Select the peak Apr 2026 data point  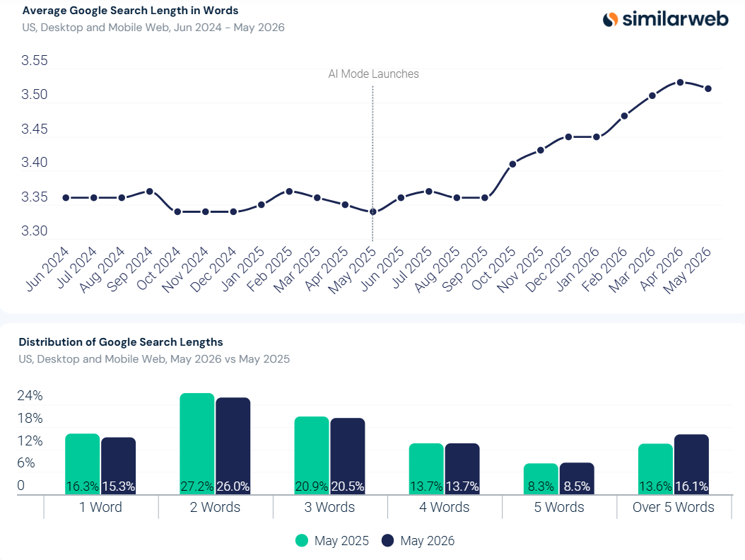click(681, 82)
